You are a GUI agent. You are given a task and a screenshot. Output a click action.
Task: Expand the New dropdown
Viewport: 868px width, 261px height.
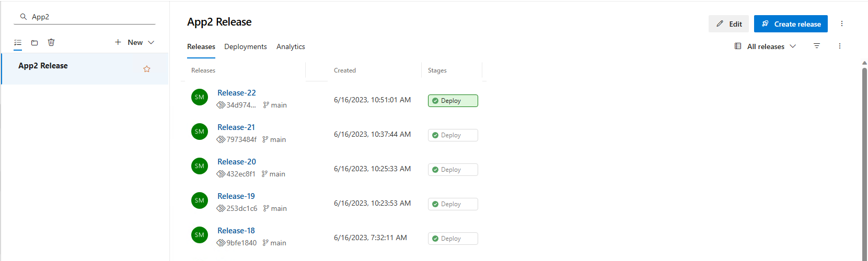135,42
